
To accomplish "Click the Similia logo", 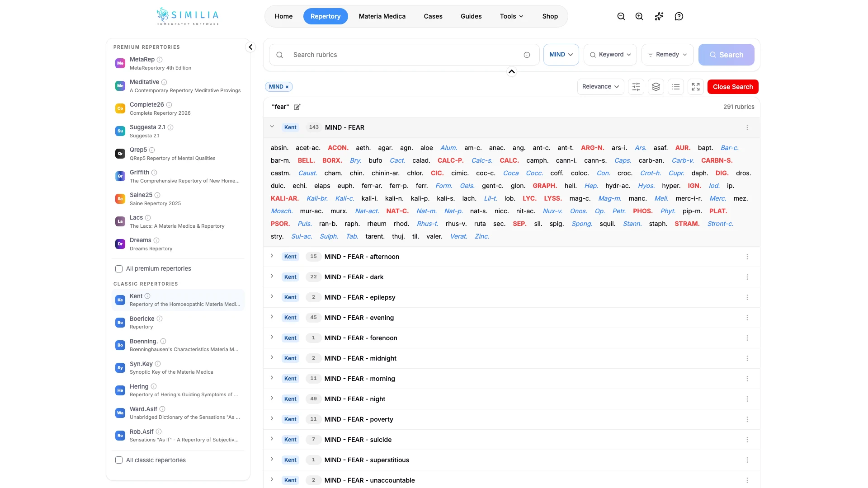I will point(188,16).
